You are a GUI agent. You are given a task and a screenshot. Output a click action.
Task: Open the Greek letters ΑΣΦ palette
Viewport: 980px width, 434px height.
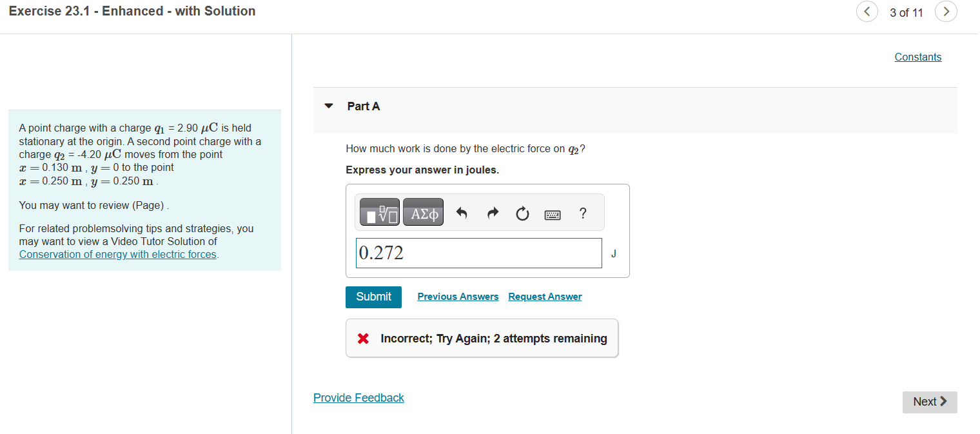pyautogui.click(x=423, y=212)
